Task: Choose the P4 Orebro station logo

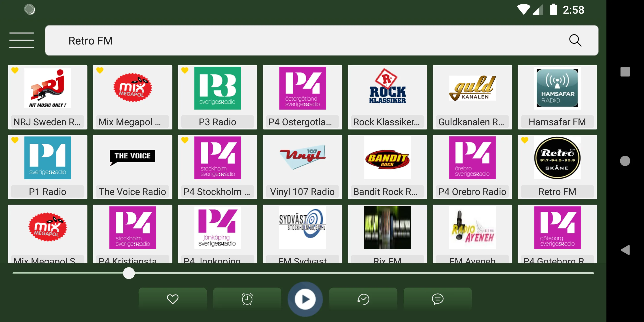Action: (x=472, y=158)
